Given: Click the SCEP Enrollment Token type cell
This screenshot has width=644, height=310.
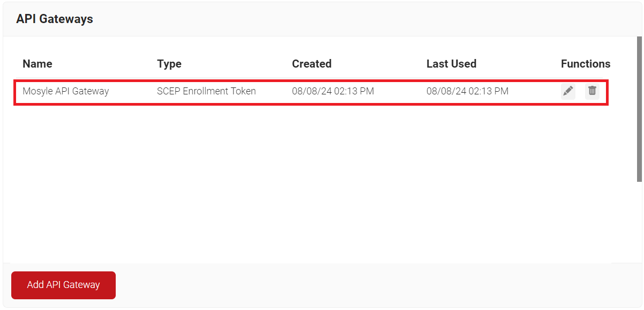Looking at the screenshot, I should (206, 91).
